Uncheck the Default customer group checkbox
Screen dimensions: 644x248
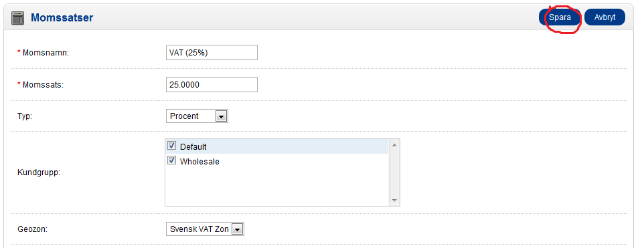(x=171, y=146)
